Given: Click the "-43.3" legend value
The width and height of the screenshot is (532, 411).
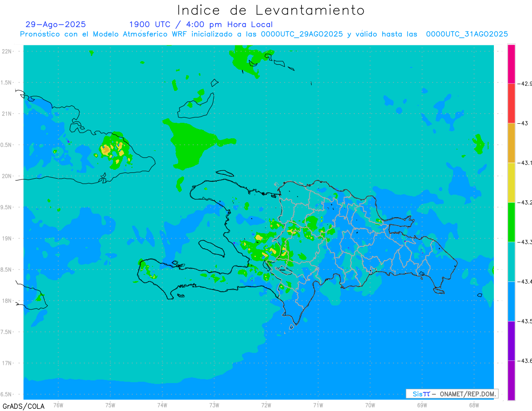Looking at the screenshot, I should click(x=525, y=242).
